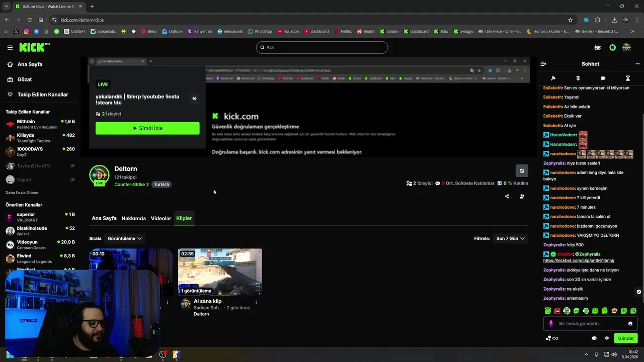Open the user profile avatar menu

tap(626, 47)
